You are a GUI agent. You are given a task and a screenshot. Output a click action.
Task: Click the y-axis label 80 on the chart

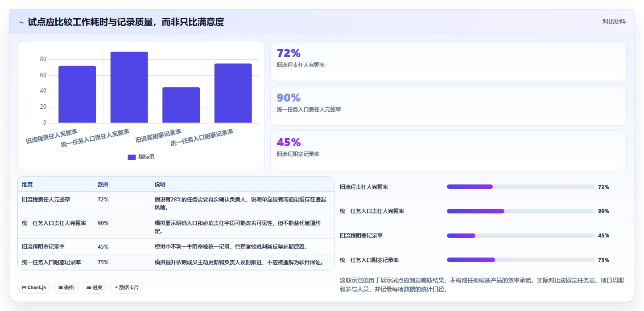tap(43, 59)
